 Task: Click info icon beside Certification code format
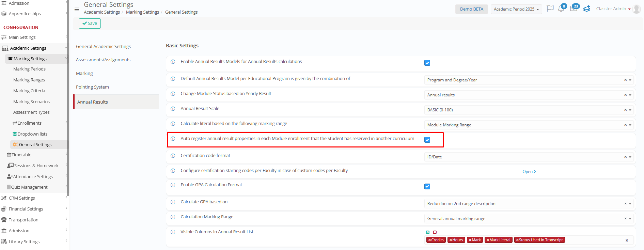pos(173,156)
